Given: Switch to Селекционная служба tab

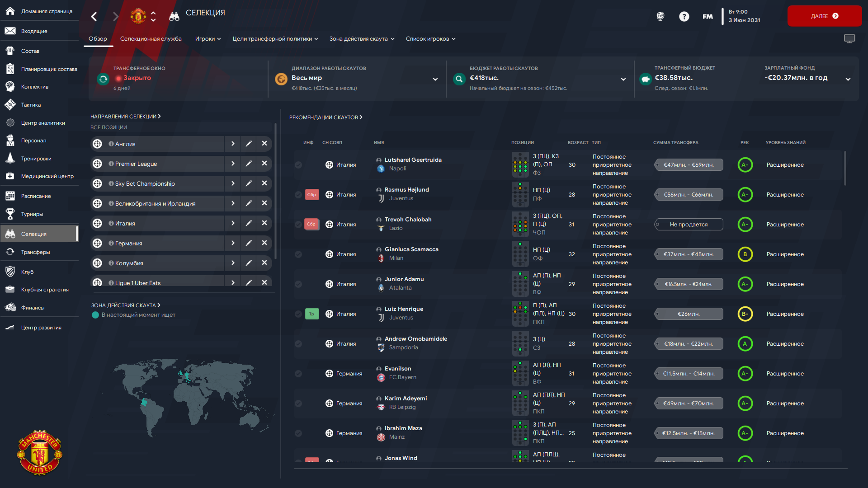Looking at the screenshot, I should pos(151,39).
